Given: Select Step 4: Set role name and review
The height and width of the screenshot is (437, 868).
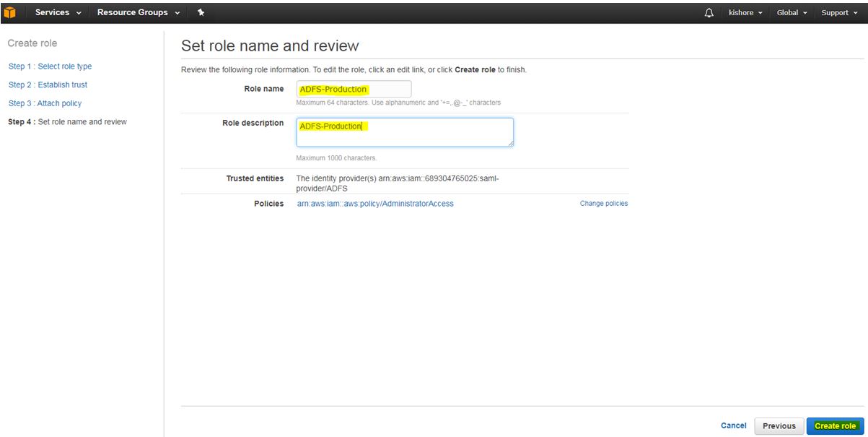Looking at the screenshot, I should click(67, 122).
